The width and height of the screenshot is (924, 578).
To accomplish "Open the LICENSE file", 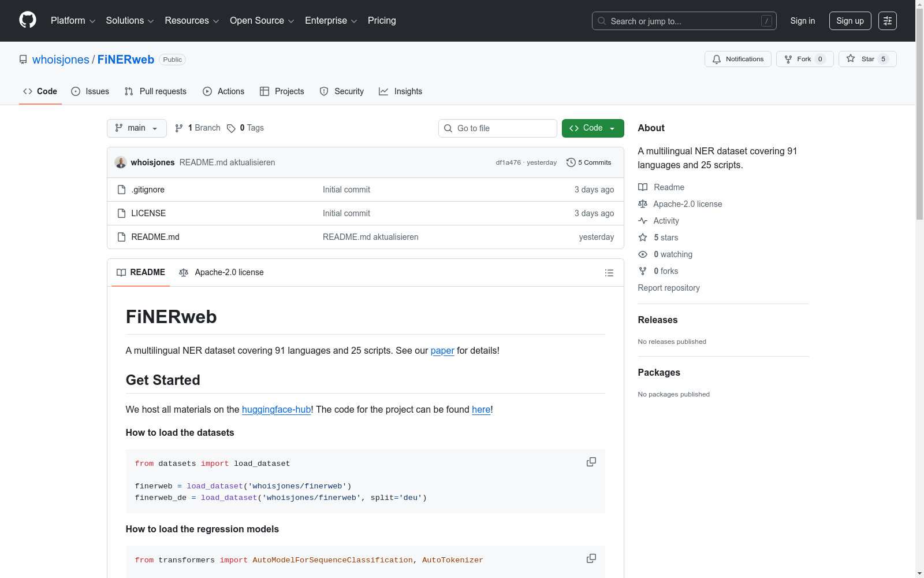I will point(148,213).
